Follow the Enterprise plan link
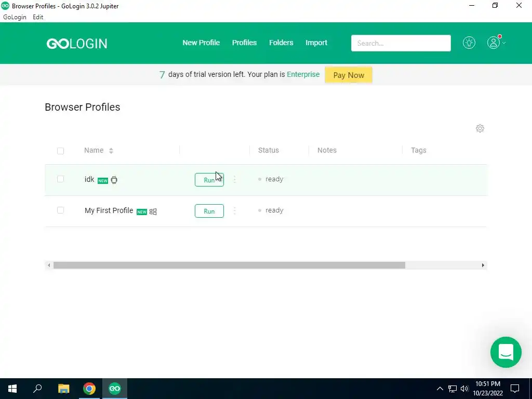The image size is (532, 399). coord(303,74)
